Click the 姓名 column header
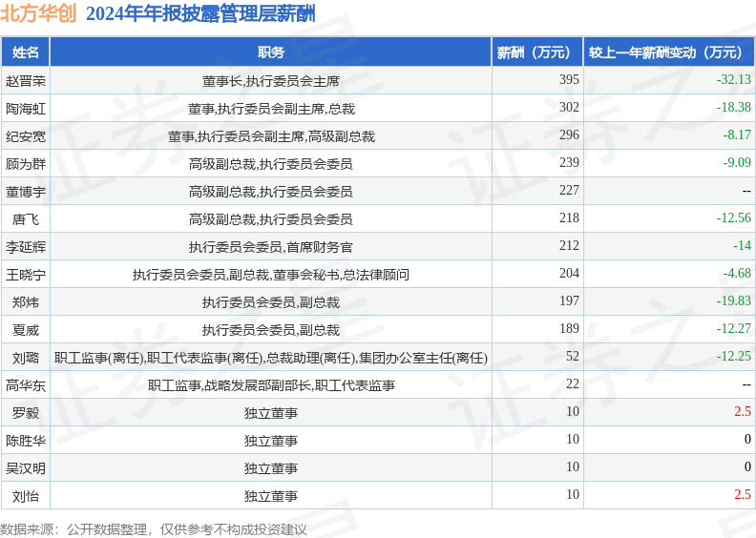756x538 pixels. point(26,52)
